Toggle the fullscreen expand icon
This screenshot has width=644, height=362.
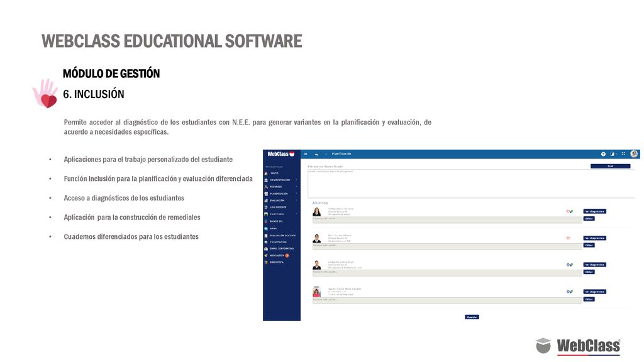point(623,154)
